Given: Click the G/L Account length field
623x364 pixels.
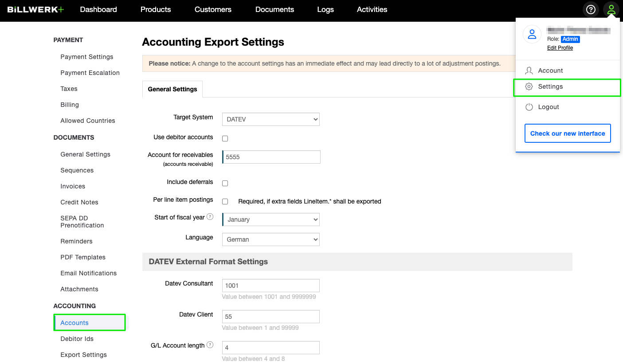Looking at the screenshot, I should coord(271,348).
